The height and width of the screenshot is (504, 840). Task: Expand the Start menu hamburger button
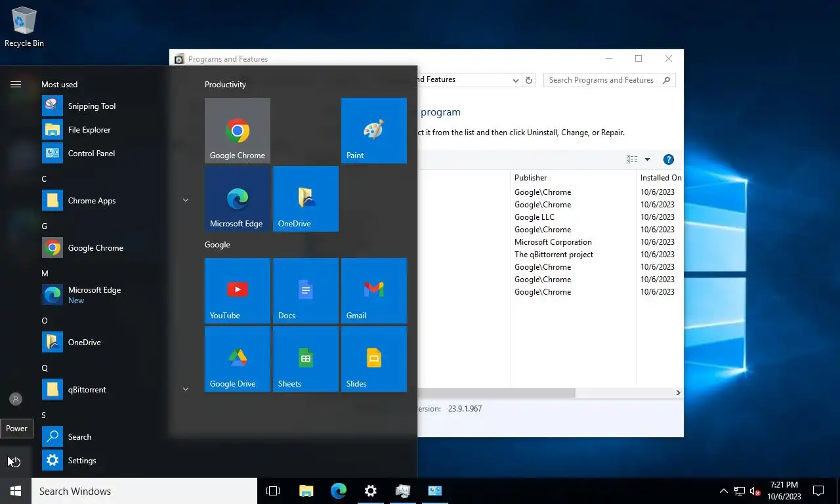pyautogui.click(x=16, y=85)
